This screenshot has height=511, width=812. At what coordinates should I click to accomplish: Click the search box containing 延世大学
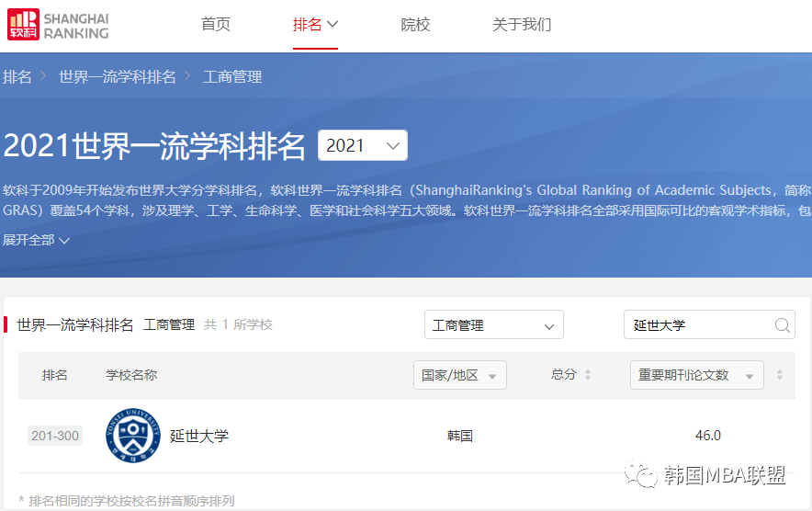pyautogui.click(x=709, y=325)
